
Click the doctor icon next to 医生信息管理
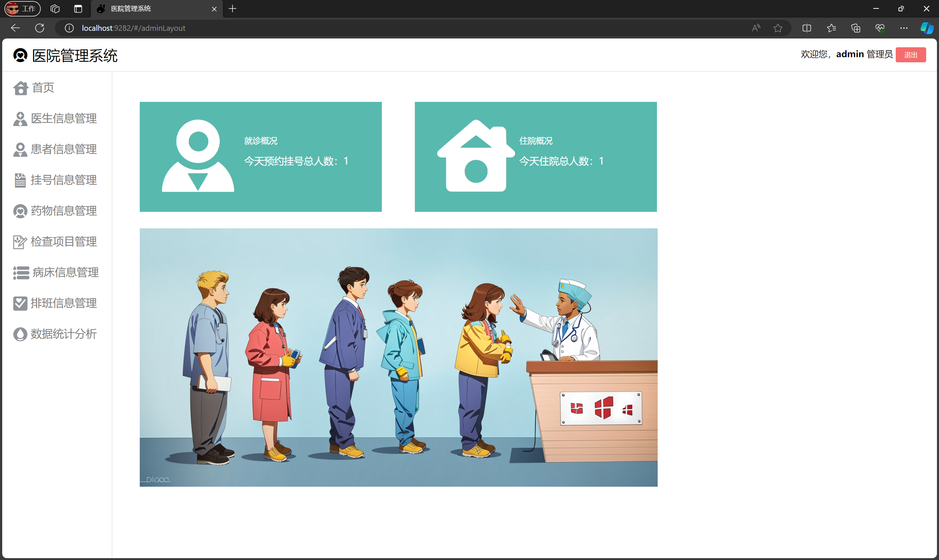click(20, 119)
